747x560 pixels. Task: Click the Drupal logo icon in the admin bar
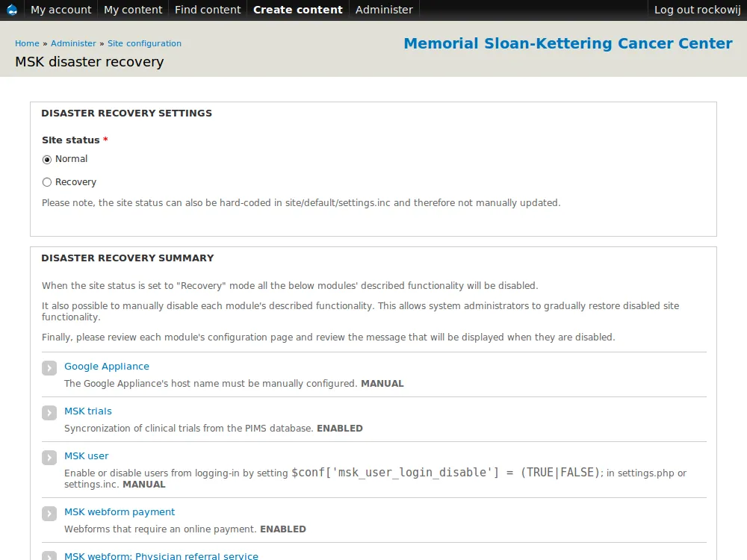[x=12, y=10]
